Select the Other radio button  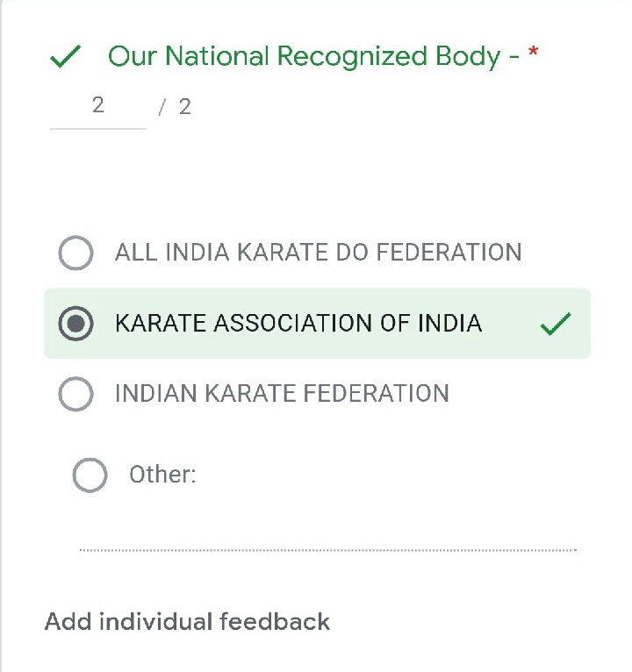coord(90,475)
